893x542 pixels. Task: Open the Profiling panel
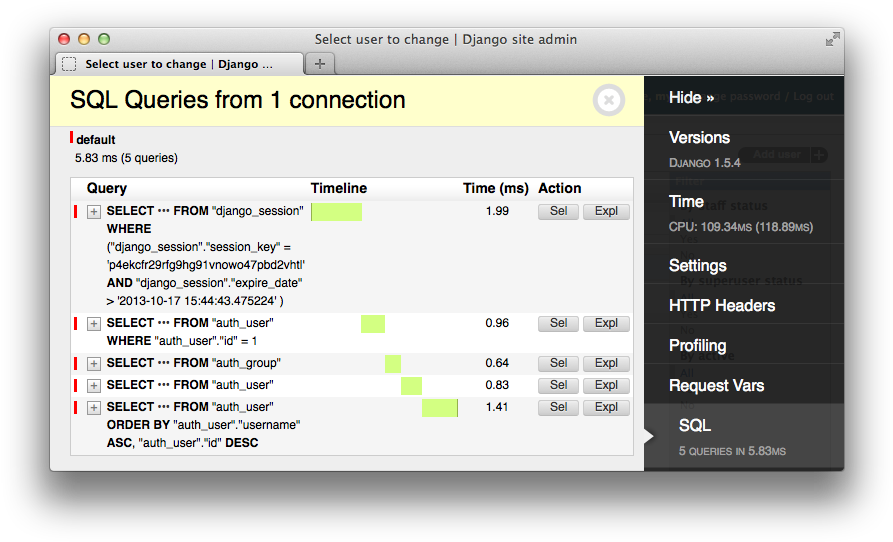698,346
